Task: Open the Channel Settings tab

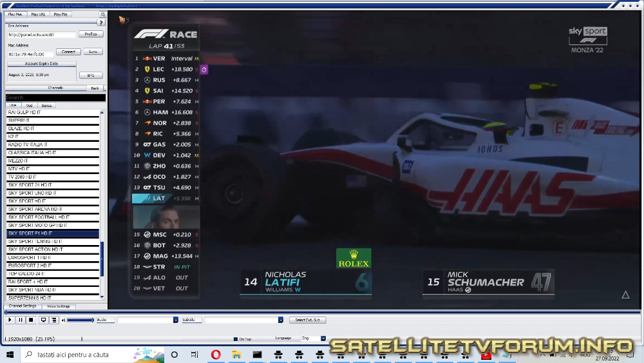Action: click(x=23, y=306)
